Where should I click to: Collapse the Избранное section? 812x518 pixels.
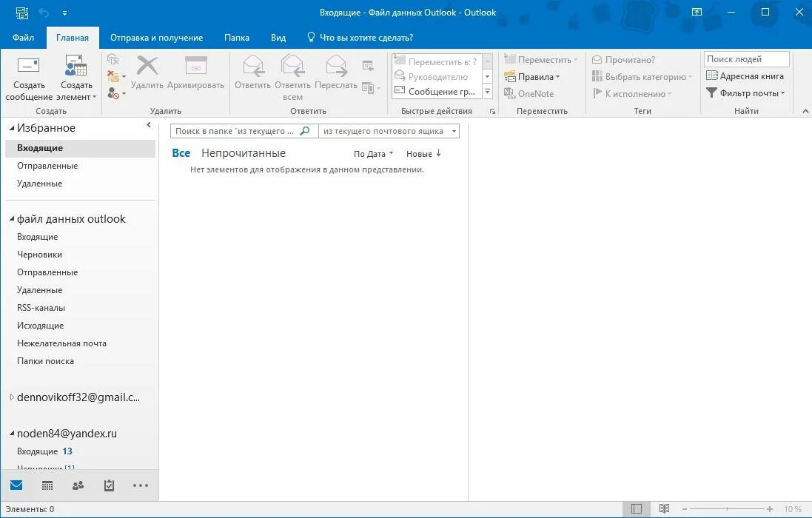(12, 128)
